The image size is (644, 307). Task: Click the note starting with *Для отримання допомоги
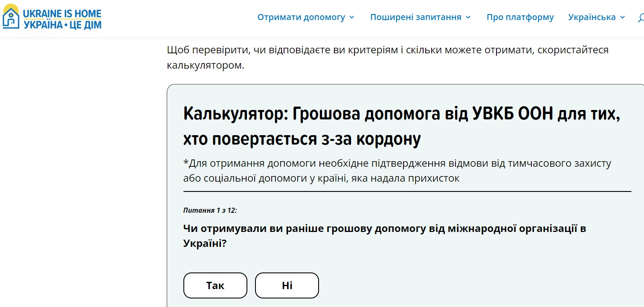(x=397, y=171)
